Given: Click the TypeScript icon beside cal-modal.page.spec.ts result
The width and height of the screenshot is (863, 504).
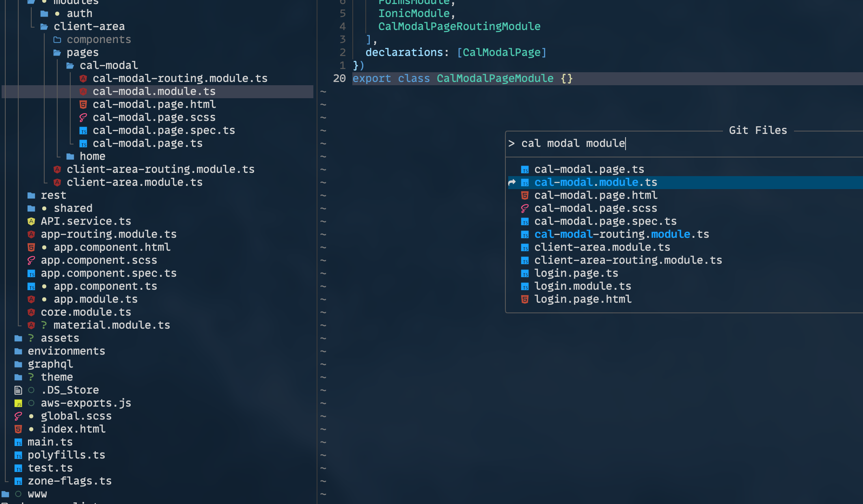Looking at the screenshot, I should pos(525,222).
